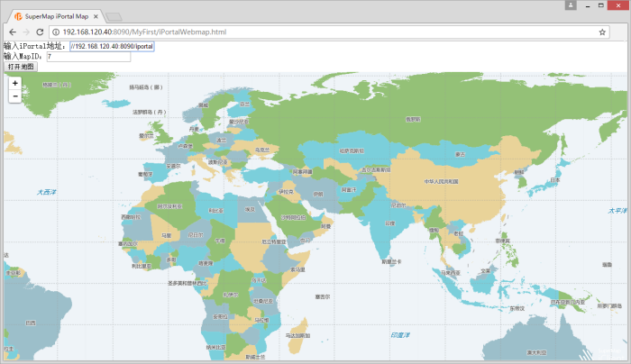Open a new browser tab

point(114,16)
